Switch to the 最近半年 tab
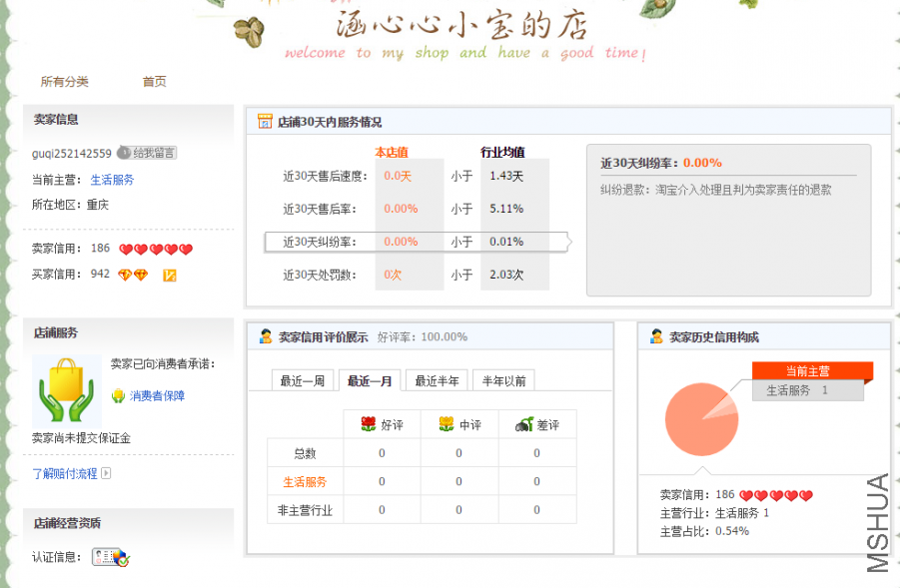Screen dimensions: 900x588 tap(437, 380)
